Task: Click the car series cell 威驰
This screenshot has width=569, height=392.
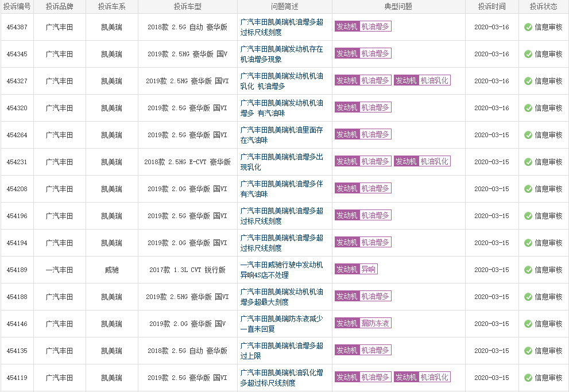Action: pos(112,270)
